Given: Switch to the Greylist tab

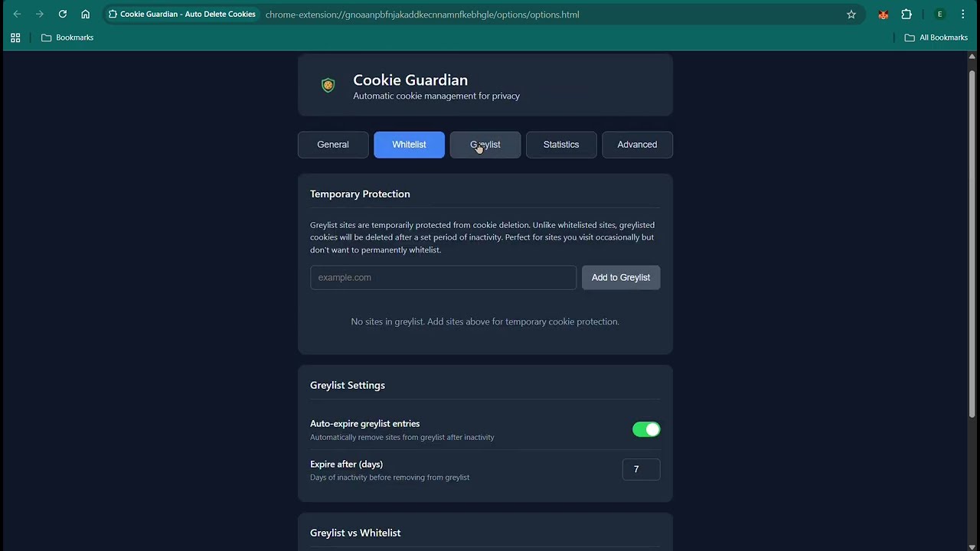Looking at the screenshot, I should coord(485,145).
